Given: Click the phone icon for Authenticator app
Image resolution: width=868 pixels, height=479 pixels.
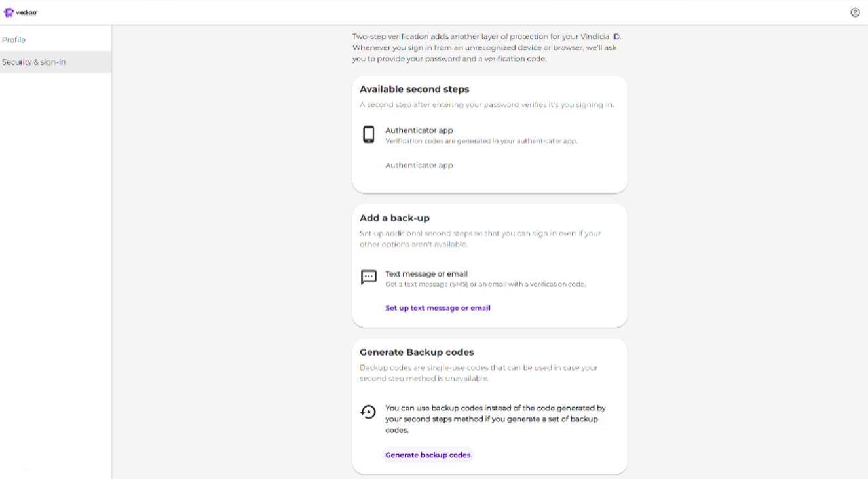Looking at the screenshot, I should coord(369,134).
